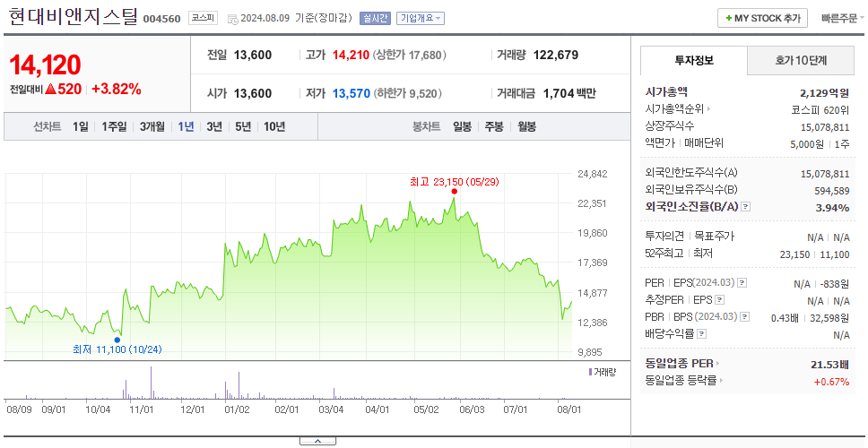The width and height of the screenshot is (868, 448).
Task: Click the MY STOCK 추가 button
Action: [x=762, y=18]
